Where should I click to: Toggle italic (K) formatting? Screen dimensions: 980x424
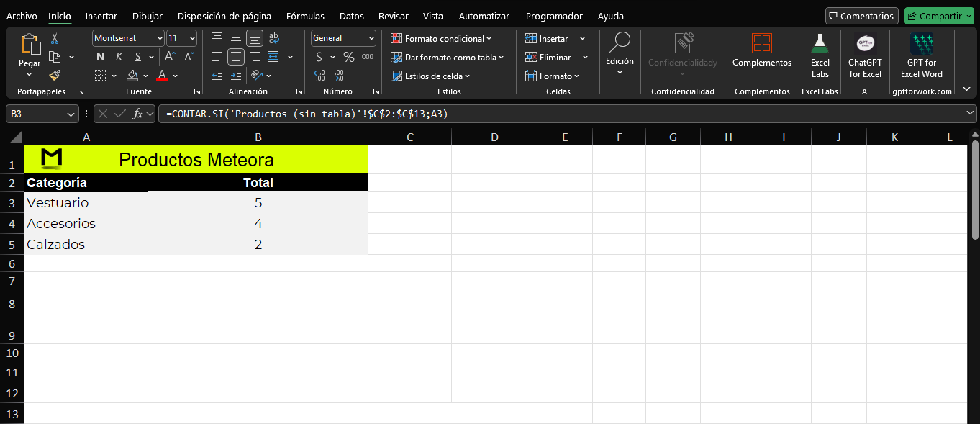[x=119, y=56]
